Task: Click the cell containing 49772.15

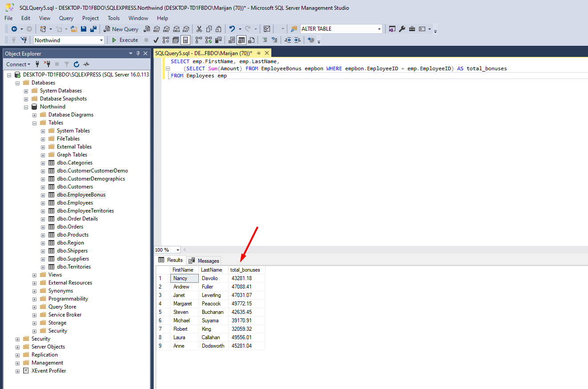Action: coord(246,304)
